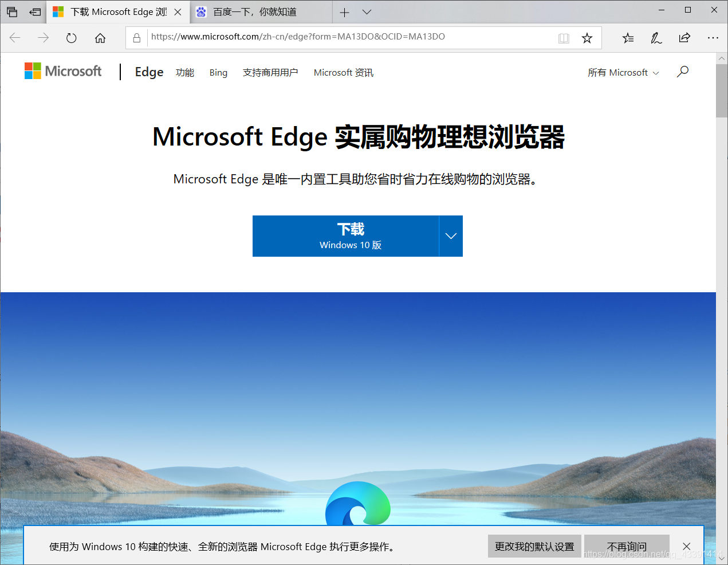This screenshot has width=728, height=565.
Task: Open Microsoft 资讯 nav link
Action: click(x=344, y=72)
